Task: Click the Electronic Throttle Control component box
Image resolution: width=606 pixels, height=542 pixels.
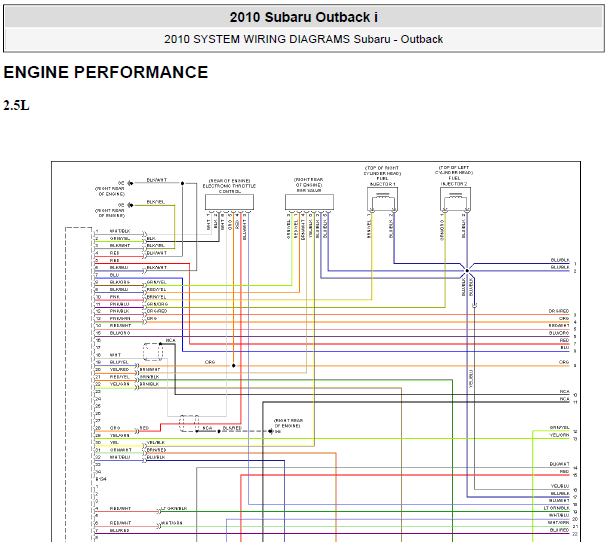Action: [229, 202]
